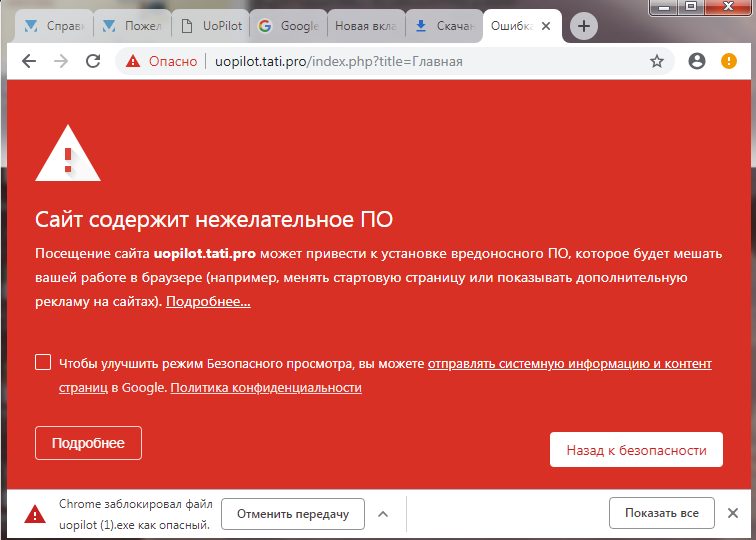Click the 'Опасно' warning triangle in address bar
The width and height of the screenshot is (756, 540).
(133, 61)
